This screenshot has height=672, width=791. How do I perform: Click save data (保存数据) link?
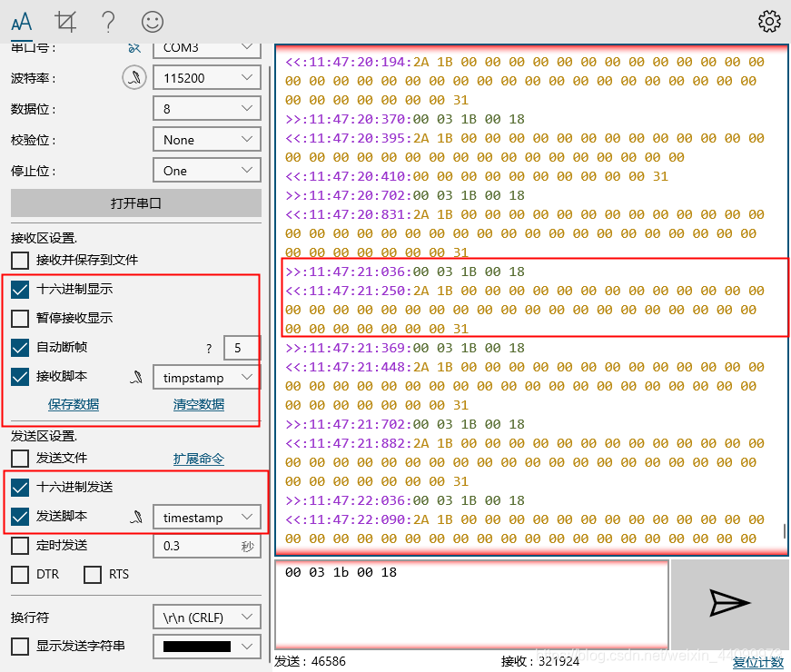coord(74,405)
